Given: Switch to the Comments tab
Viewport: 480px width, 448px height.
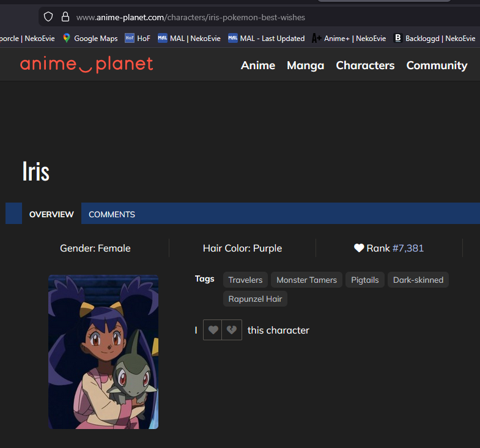Looking at the screenshot, I should 112,214.
